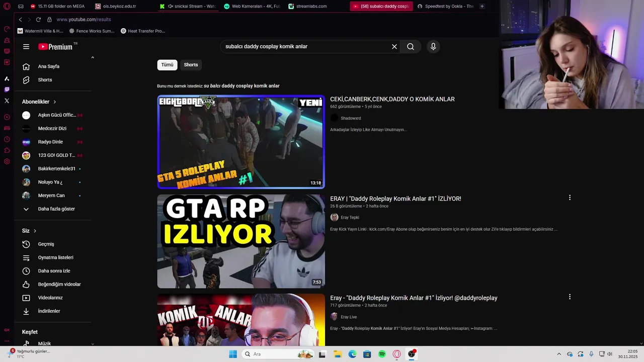Open CEKİ,CANBERK,CENK,DADDY O KOMİK ANLAR title

tap(392, 100)
